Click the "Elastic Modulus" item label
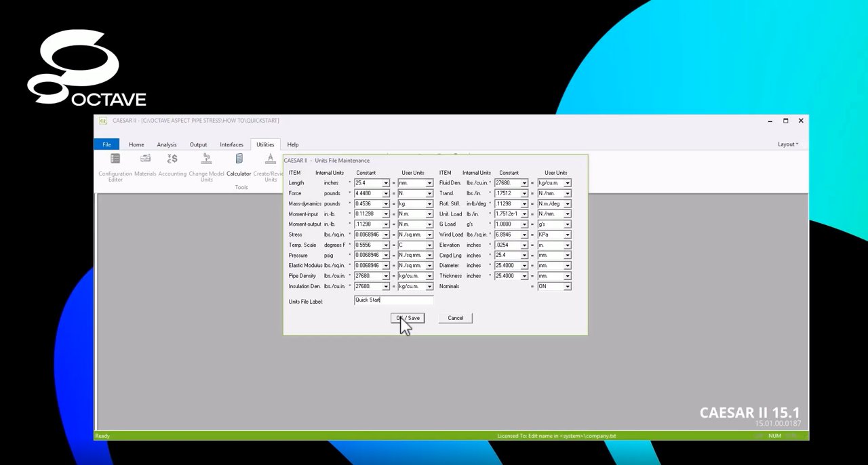 pos(305,266)
